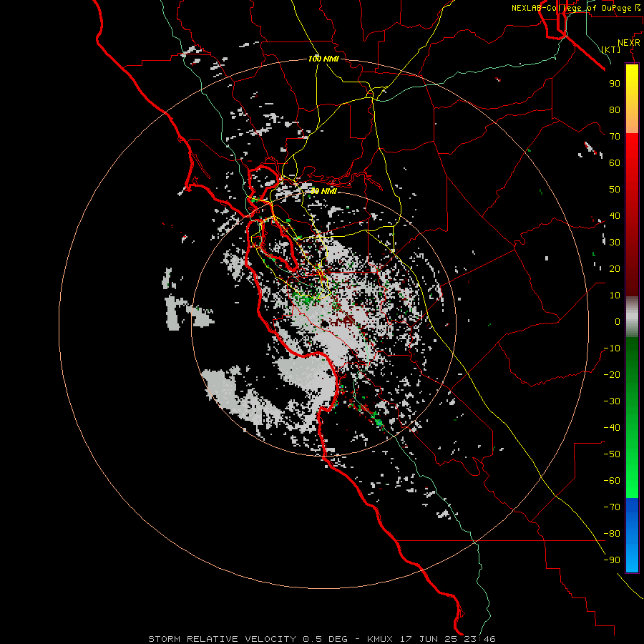The height and width of the screenshot is (644, 644).
Task: Click the 50 value on velocity scale
Action: coord(615,190)
